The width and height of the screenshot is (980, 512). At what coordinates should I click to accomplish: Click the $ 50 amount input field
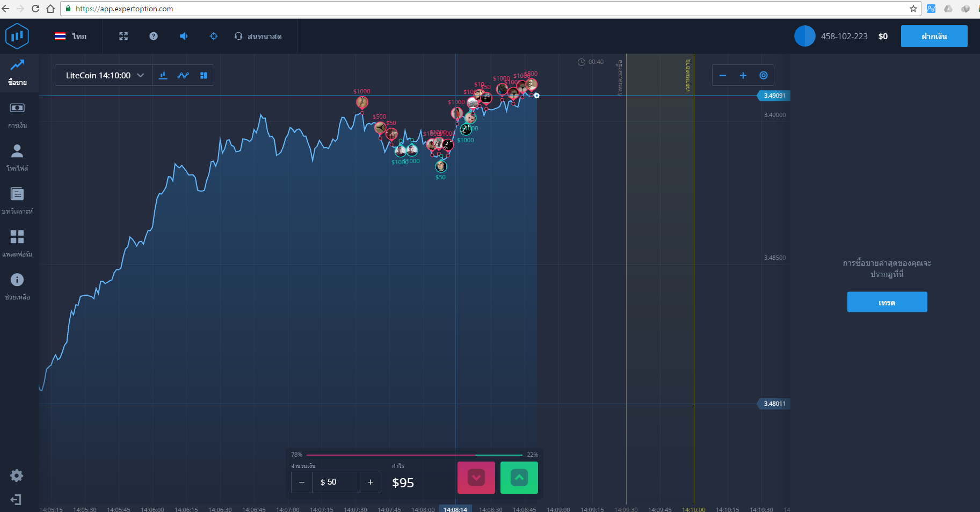click(x=336, y=482)
